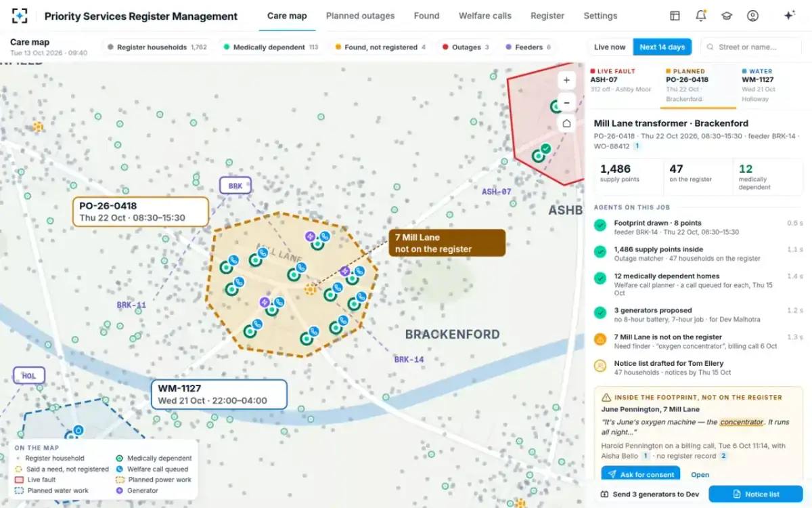Click the Open link in the footprint card
The height and width of the screenshot is (508, 812).
pyautogui.click(x=700, y=475)
